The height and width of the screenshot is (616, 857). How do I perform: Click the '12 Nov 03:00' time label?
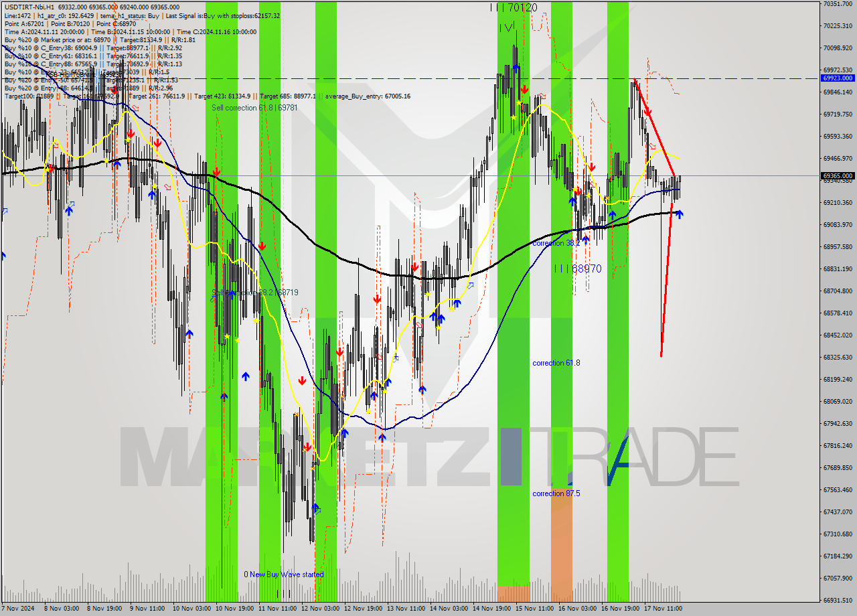(x=319, y=609)
